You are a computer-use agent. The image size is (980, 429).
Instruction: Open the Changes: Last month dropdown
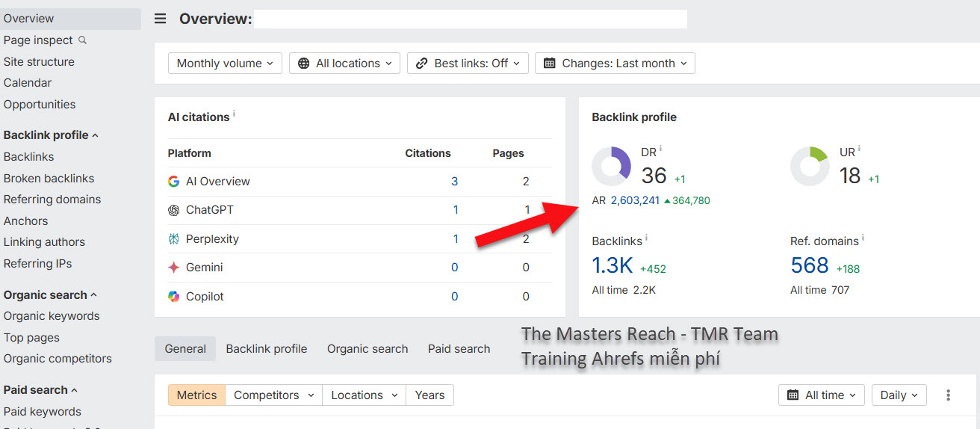(615, 64)
